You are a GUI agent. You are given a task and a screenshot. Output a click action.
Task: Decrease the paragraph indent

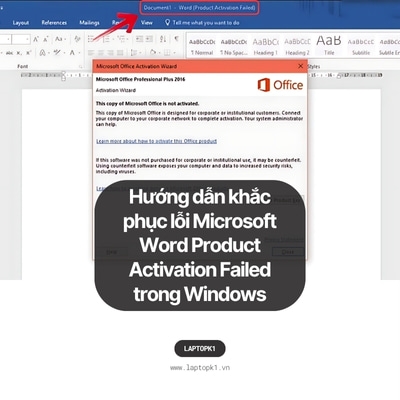[139, 39]
